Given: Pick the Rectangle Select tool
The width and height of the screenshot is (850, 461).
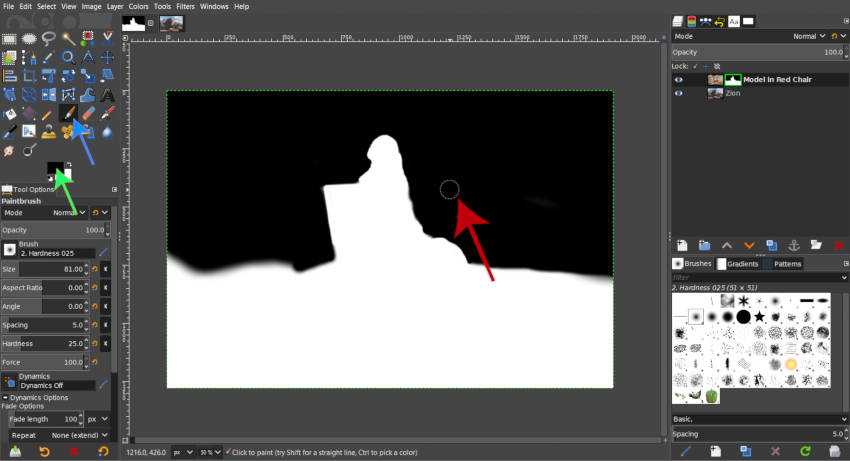Looking at the screenshot, I should pos(9,39).
